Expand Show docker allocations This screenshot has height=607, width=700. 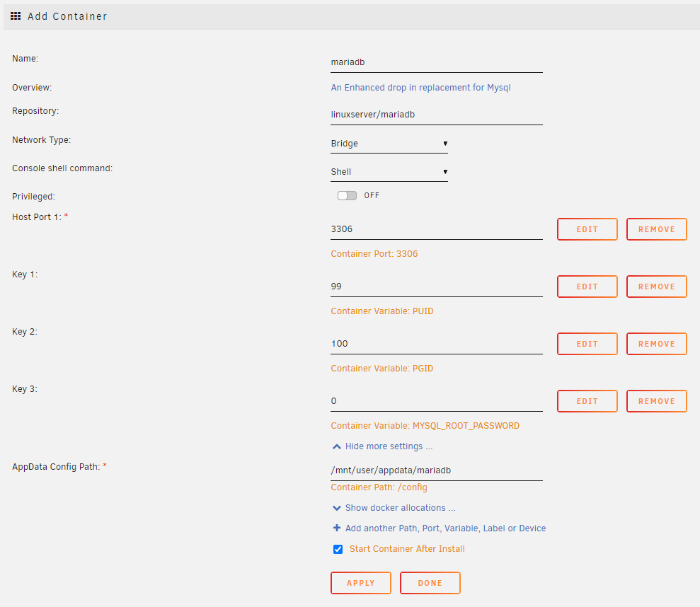tap(394, 508)
